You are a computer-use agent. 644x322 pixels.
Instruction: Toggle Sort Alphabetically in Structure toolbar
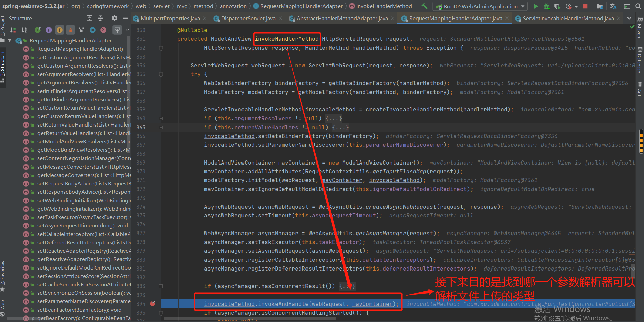24,30
